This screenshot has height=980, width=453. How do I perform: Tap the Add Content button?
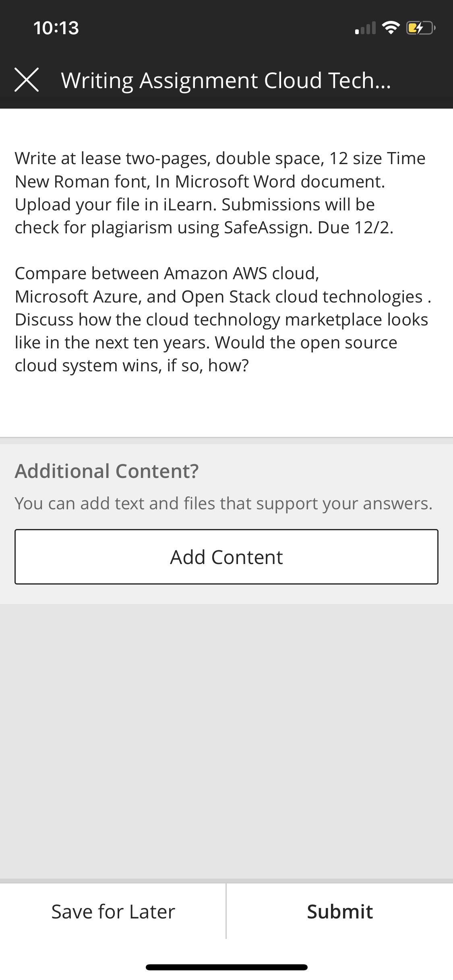point(226,557)
